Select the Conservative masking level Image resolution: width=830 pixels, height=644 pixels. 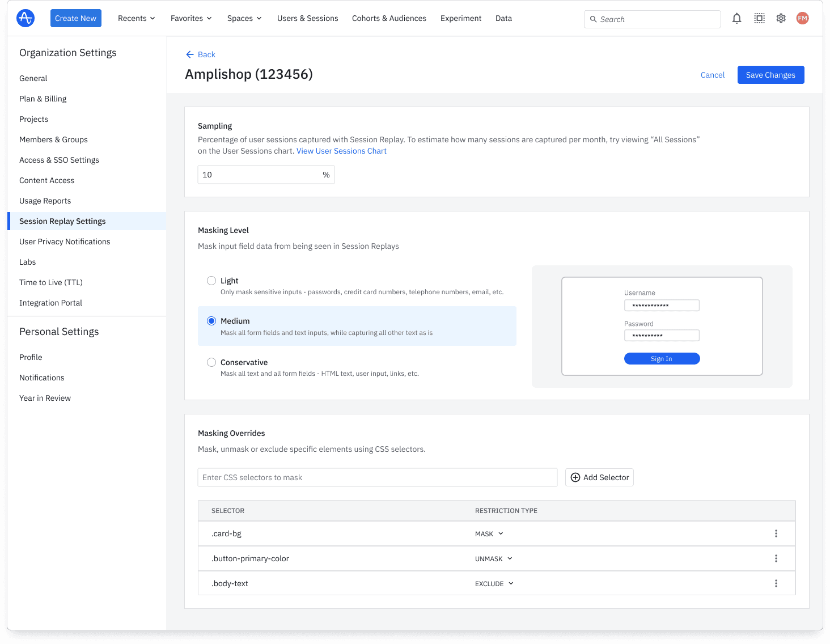(x=211, y=362)
